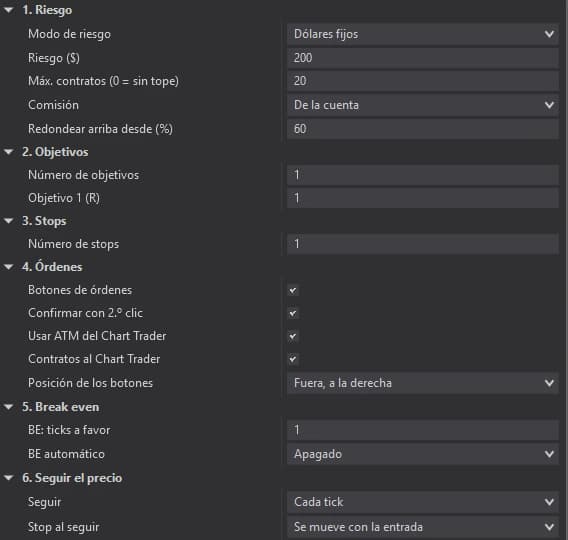Collapse the 6. Seguir el precio section
This screenshot has height=540, width=568.
pos(8,478)
